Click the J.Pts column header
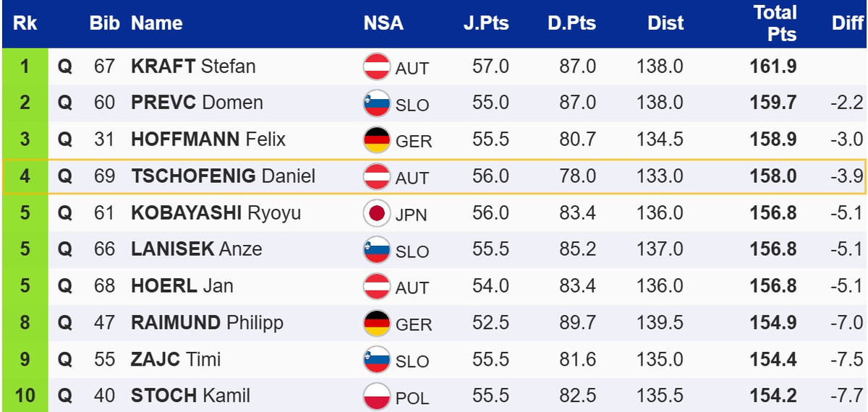Viewport: 868px width, 412px height. tap(486, 23)
